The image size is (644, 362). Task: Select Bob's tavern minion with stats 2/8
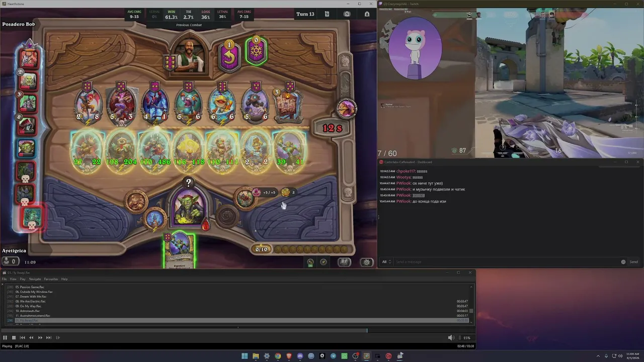tap(88, 104)
